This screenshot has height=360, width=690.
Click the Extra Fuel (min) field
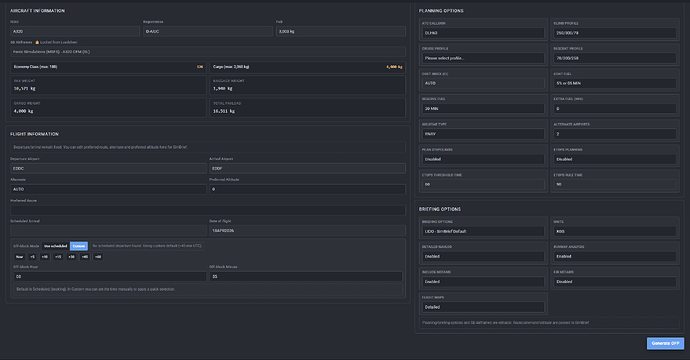pos(615,109)
